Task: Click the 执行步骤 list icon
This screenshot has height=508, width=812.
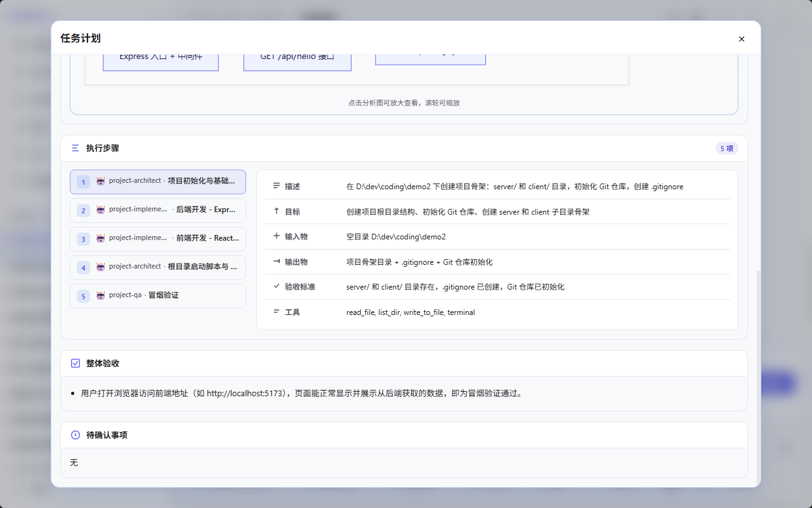Action: coord(75,148)
